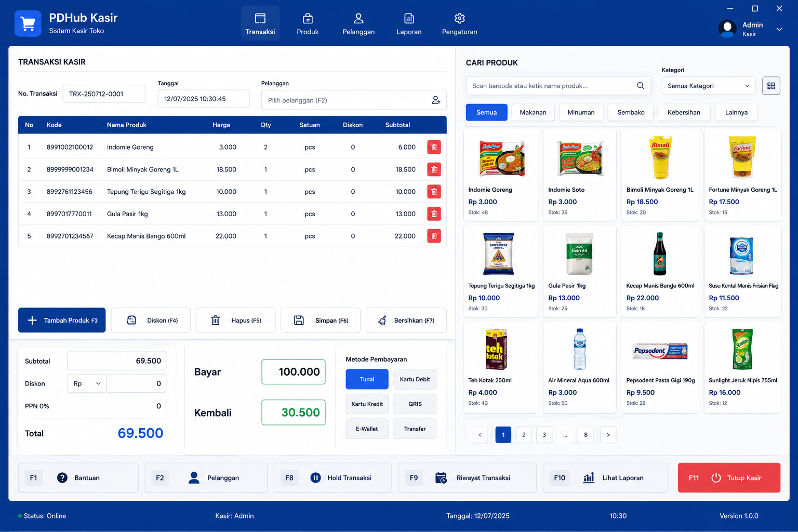
Task: Open Pengaturan settings tab
Action: 459,23
